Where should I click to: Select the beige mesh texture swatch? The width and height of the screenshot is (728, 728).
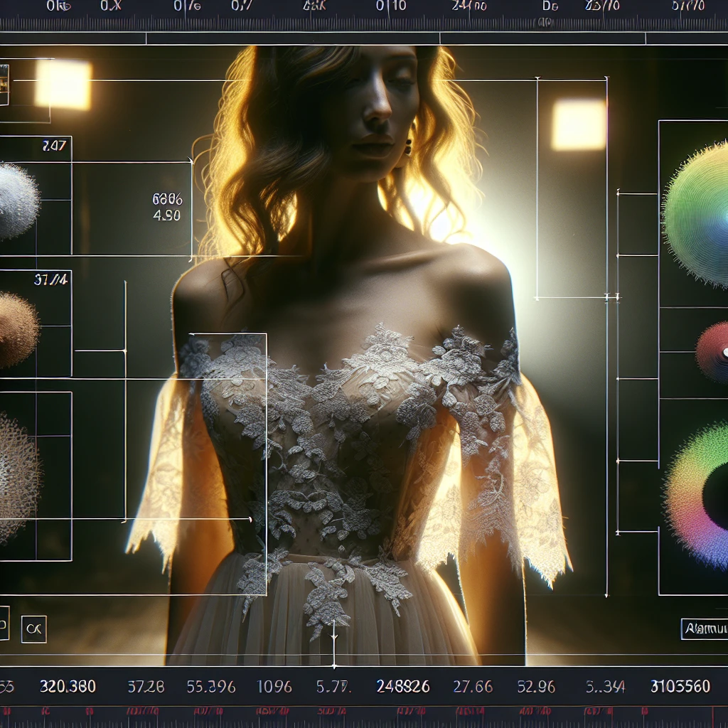[x=19, y=478]
